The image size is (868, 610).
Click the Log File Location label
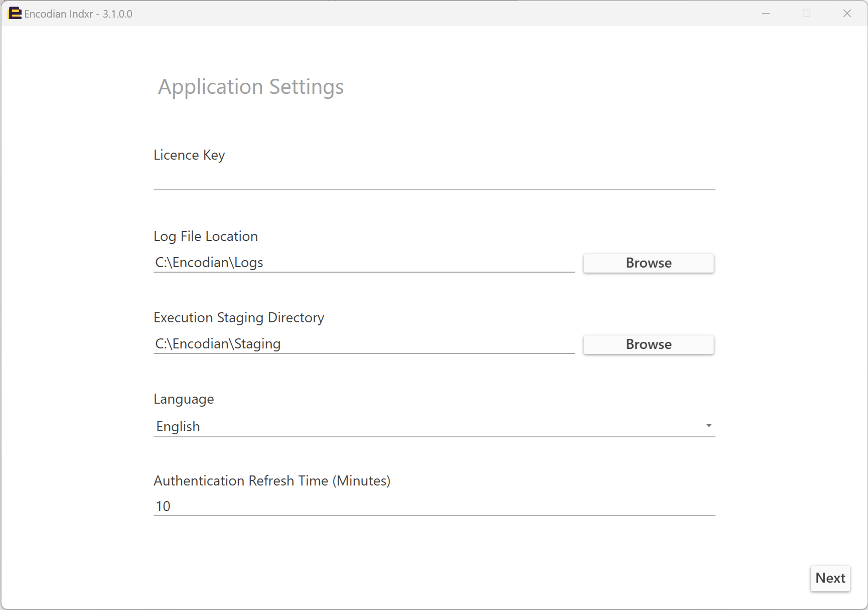pos(206,236)
